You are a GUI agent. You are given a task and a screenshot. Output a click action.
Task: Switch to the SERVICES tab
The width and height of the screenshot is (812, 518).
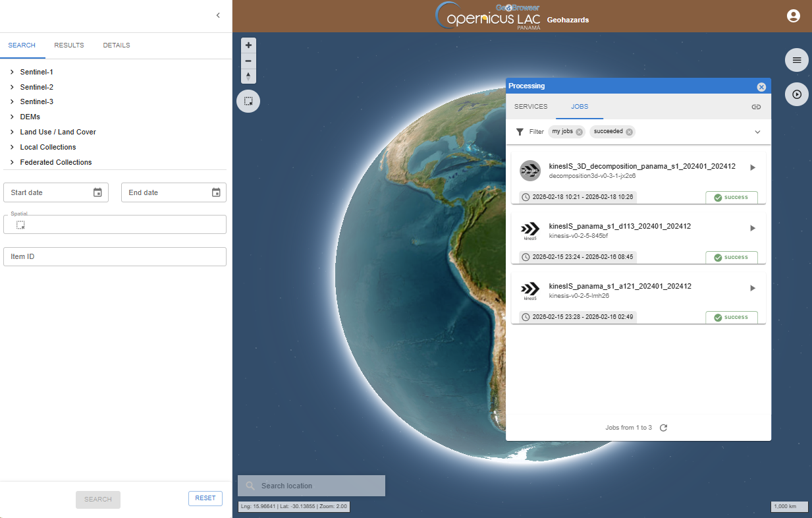point(531,107)
